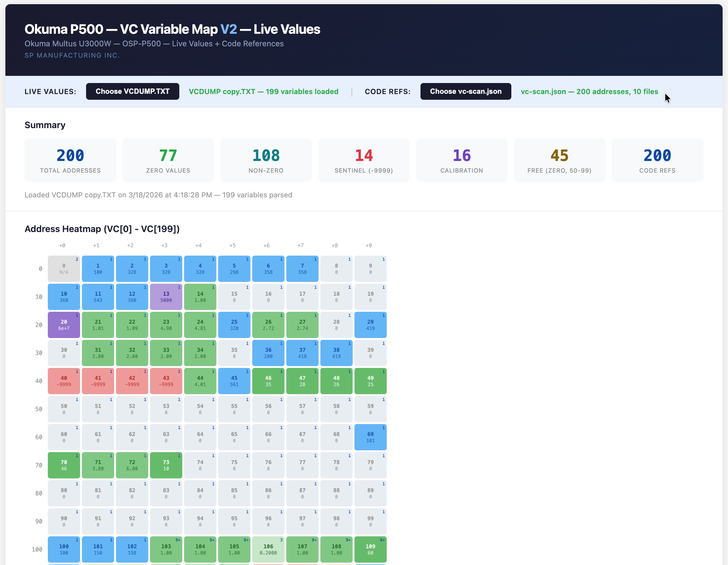Select the Zero Values summary card
728x565 pixels.
168,160
